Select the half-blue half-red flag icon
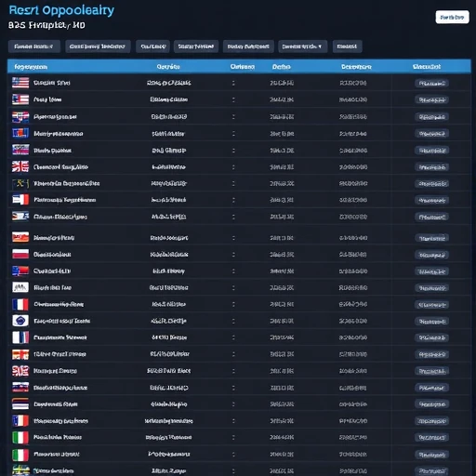The height and width of the screenshot is (476, 476). pyautogui.click(x=20, y=271)
